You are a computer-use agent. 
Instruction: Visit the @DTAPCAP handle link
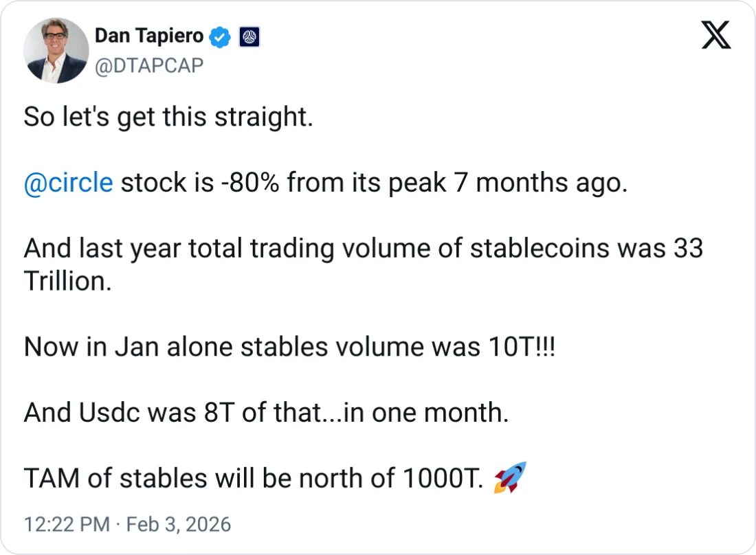point(148,65)
